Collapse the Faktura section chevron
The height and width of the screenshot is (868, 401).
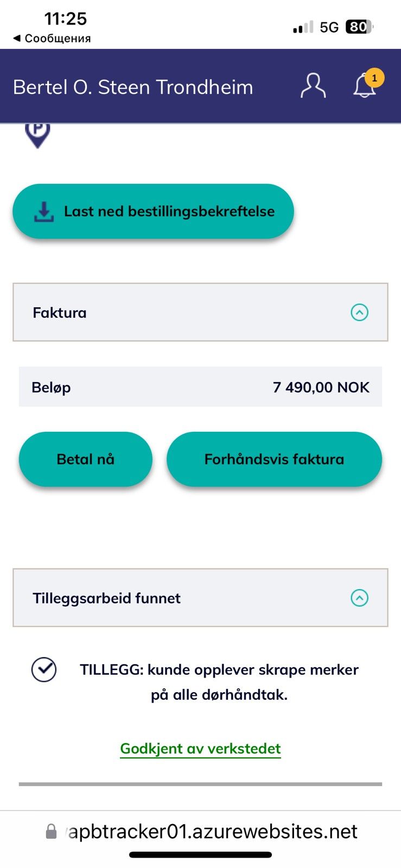click(360, 312)
